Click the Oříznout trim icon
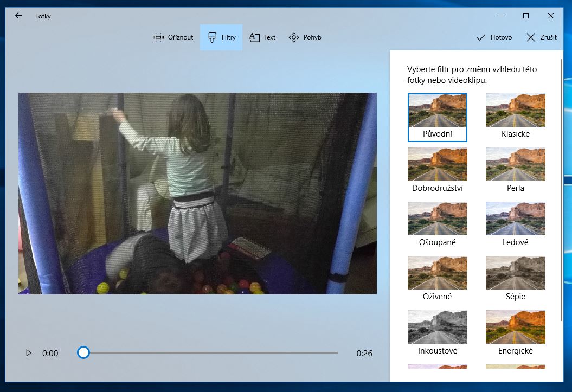The image size is (572, 392). (x=158, y=37)
